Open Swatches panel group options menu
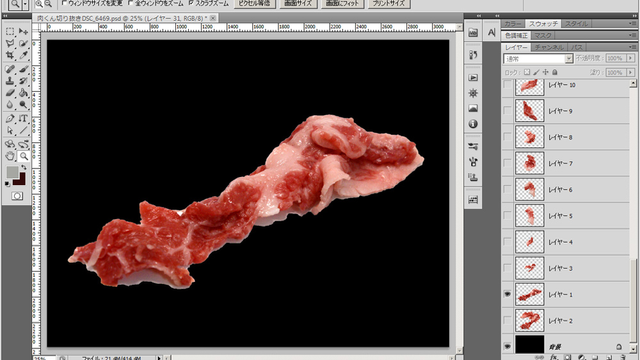 click(633, 24)
